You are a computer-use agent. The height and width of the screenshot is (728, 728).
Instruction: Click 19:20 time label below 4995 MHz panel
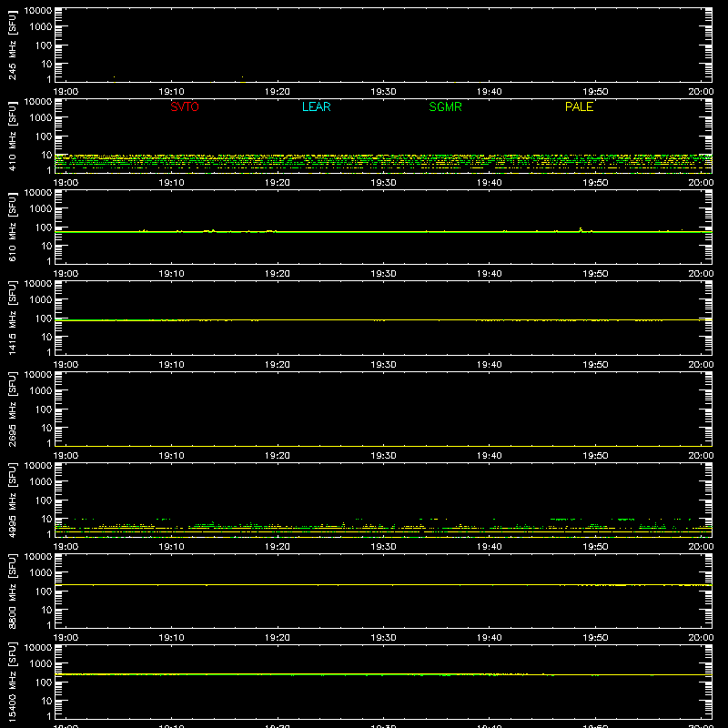click(278, 547)
